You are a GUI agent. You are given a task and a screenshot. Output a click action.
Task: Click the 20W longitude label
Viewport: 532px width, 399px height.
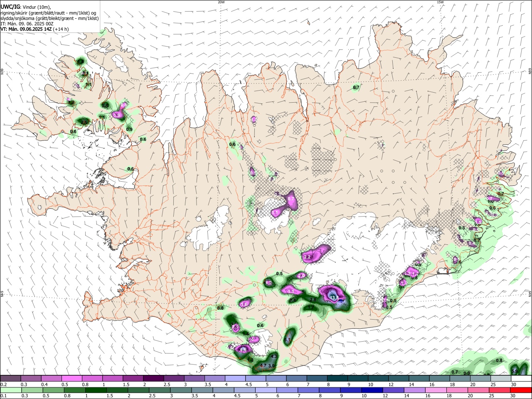[221, 2]
